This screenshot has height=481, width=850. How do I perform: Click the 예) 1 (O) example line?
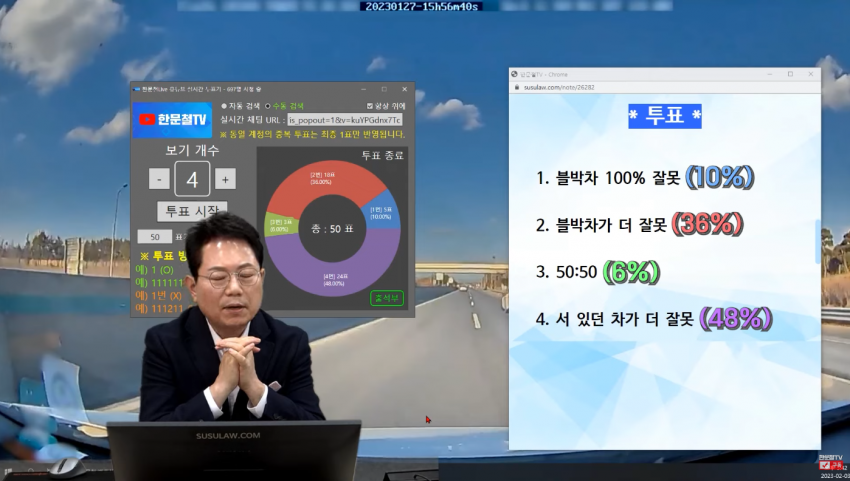[154, 270]
